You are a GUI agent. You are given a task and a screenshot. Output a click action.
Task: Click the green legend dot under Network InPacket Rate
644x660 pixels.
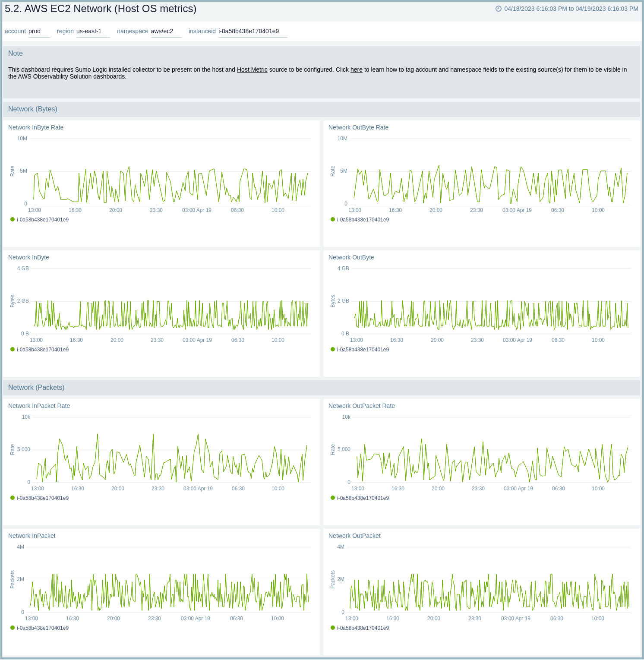(x=12, y=497)
